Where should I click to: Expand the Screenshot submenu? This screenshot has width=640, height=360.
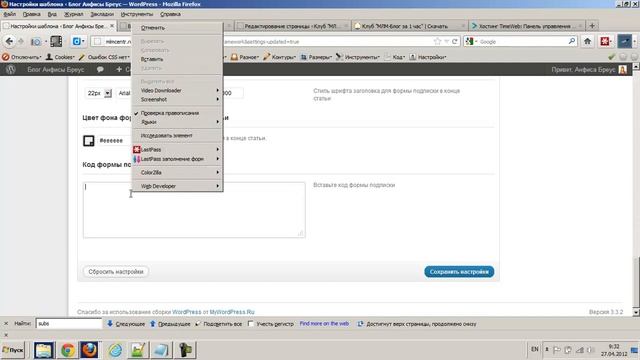coord(177,99)
